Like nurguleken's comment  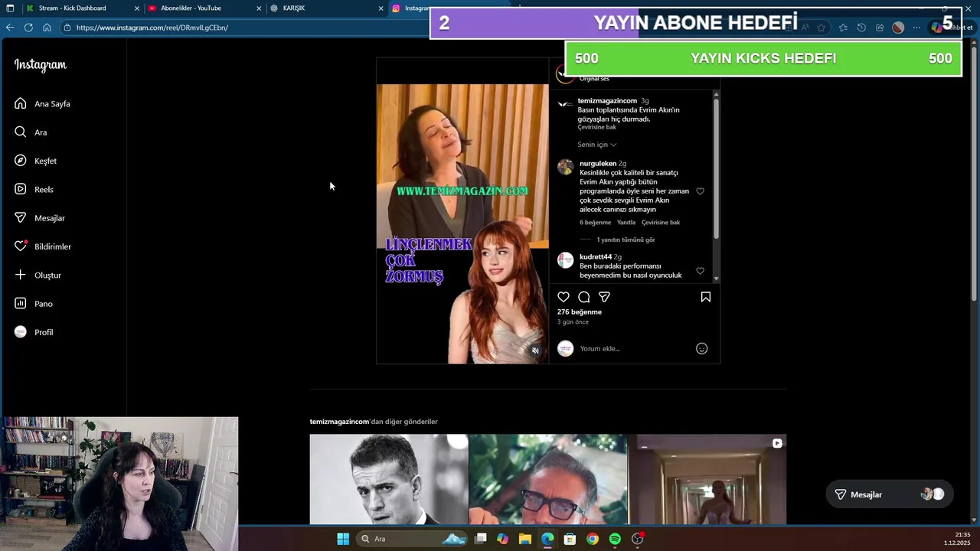point(700,191)
